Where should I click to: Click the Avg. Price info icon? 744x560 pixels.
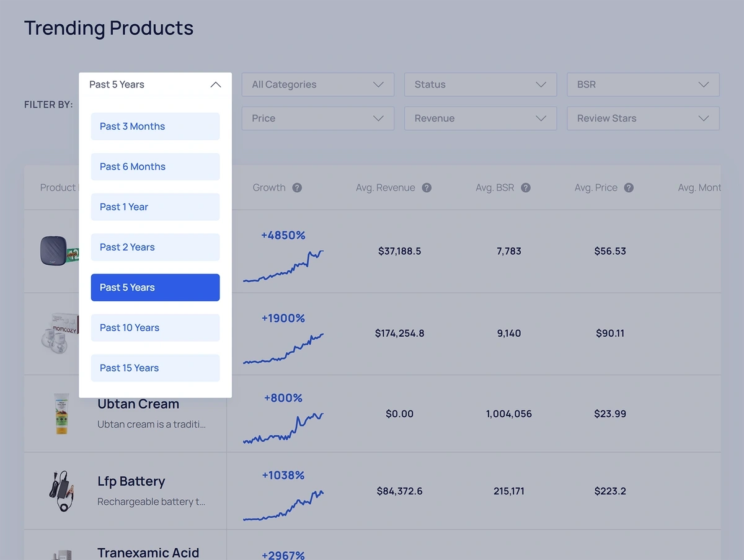point(629,188)
